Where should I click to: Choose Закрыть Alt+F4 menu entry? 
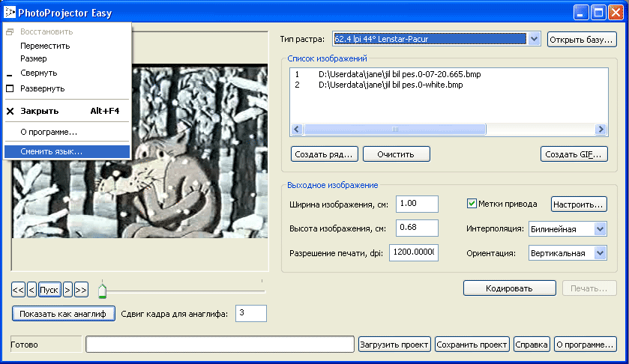[67, 111]
